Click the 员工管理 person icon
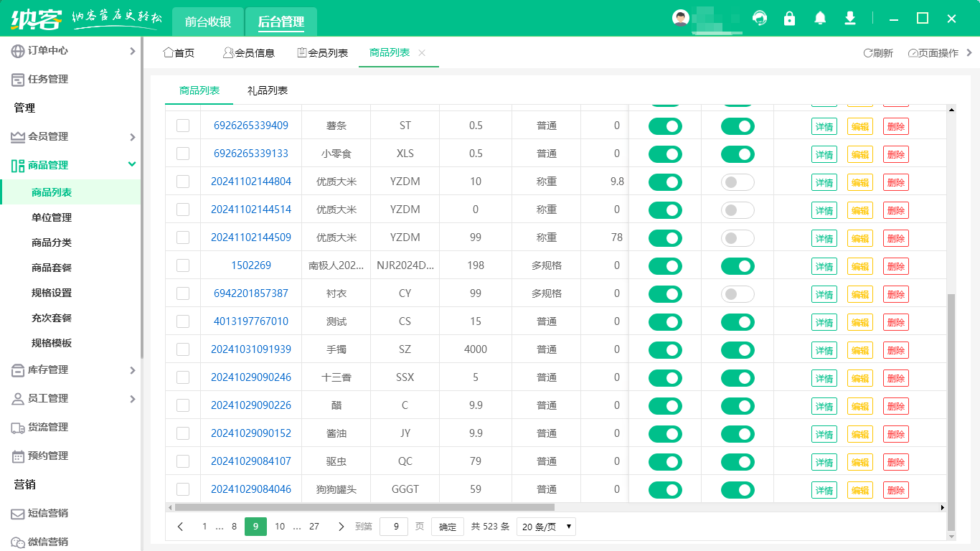 [x=17, y=399]
